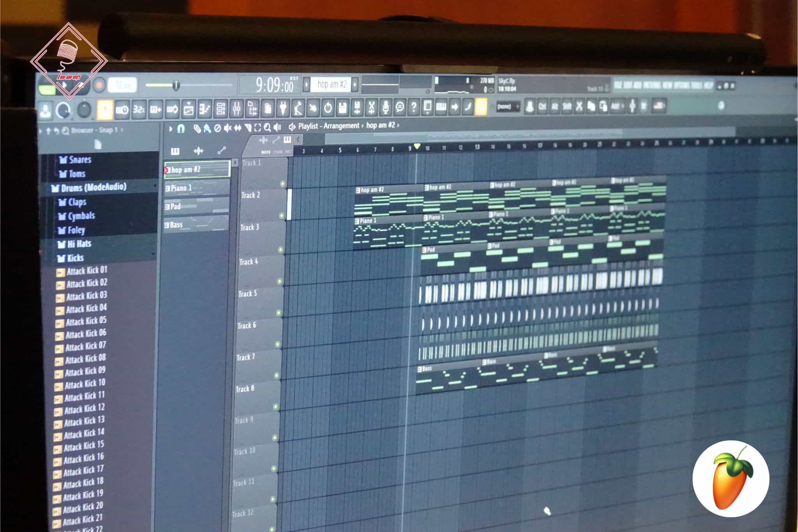Open the help question mark icon
Image resolution: width=798 pixels, height=532 pixels.
(413, 106)
